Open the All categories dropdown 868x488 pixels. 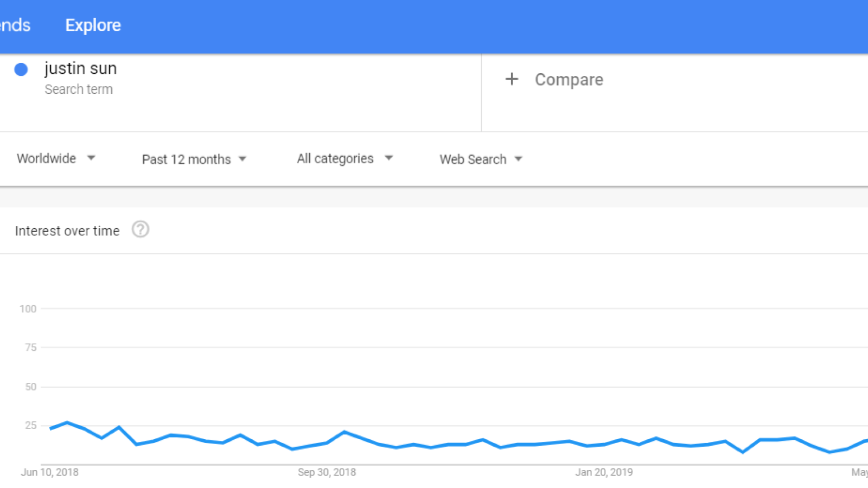pyautogui.click(x=344, y=158)
